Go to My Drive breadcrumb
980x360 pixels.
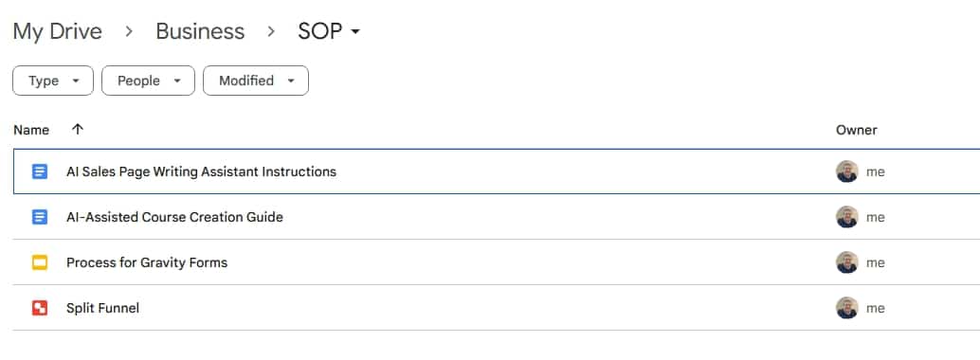[x=58, y=31]
